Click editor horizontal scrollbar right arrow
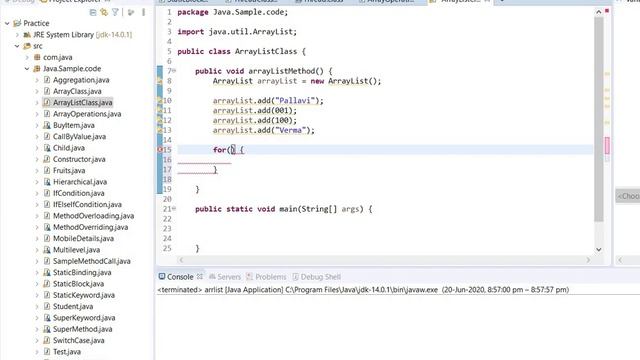This screenshot has height=360, width=640. point(588,260)
